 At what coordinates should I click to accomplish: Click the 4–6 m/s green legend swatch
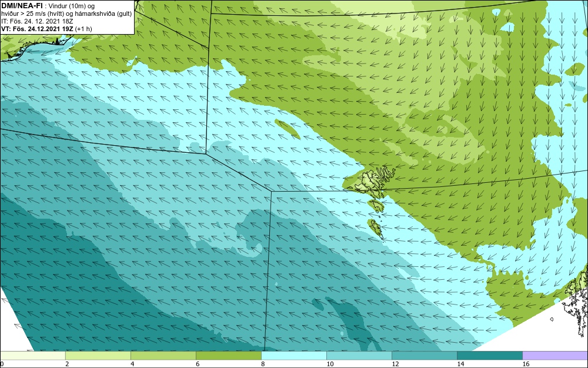point(163,356)
